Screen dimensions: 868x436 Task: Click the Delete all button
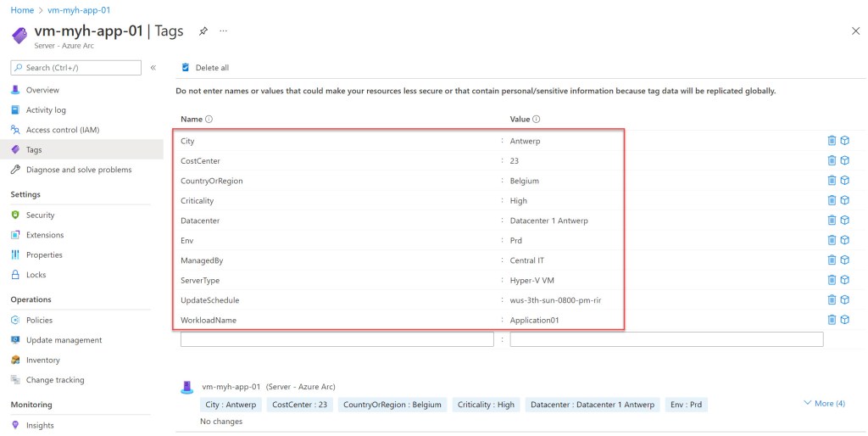[x=205, y=68]
